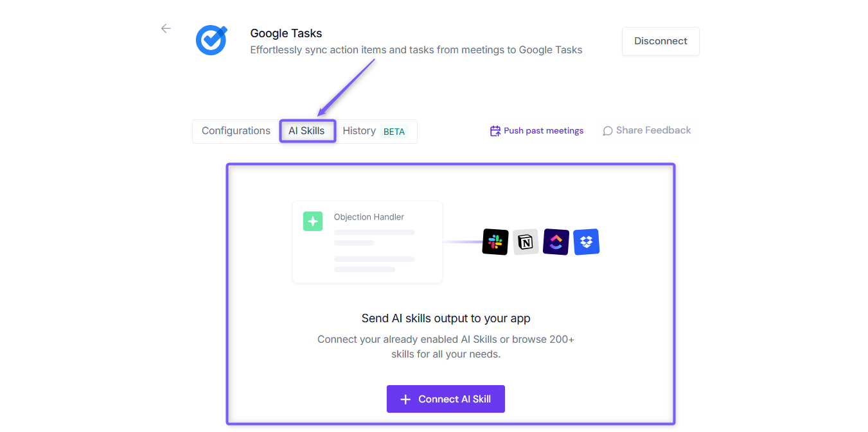Click the calendar icon beside Push past meetings
868x432 pixels.
click(x=495, y=131)
